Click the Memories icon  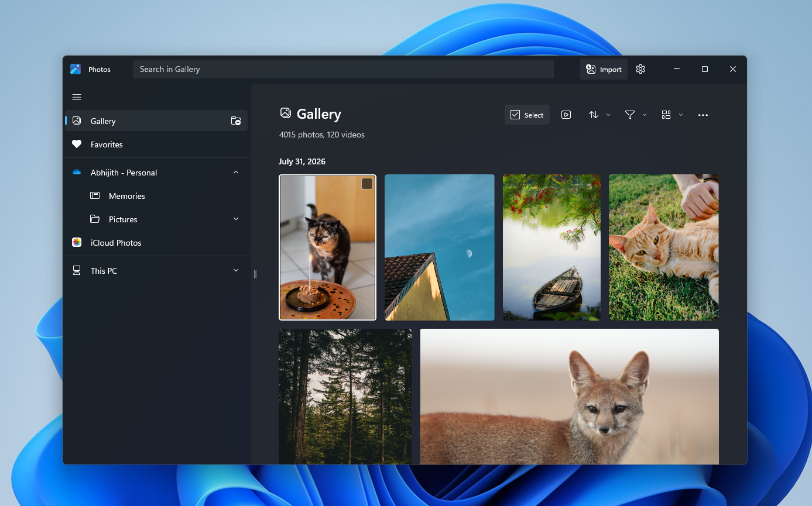tap(95, 196)
